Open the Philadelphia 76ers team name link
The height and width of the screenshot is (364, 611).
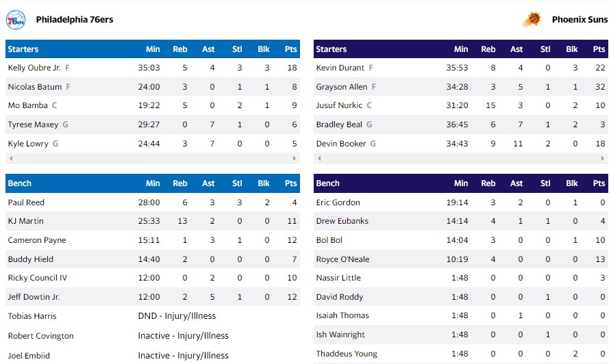click(75, 20)
